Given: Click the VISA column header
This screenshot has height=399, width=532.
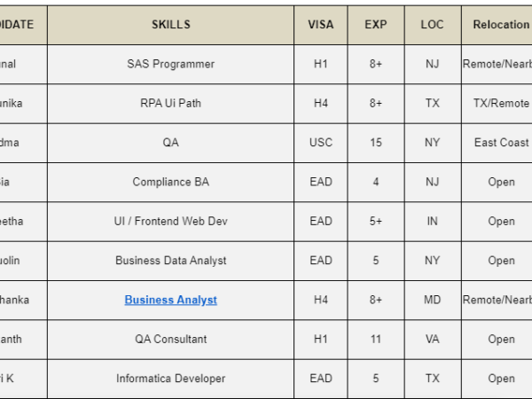Looking at the screenshot, I should 321,25.
